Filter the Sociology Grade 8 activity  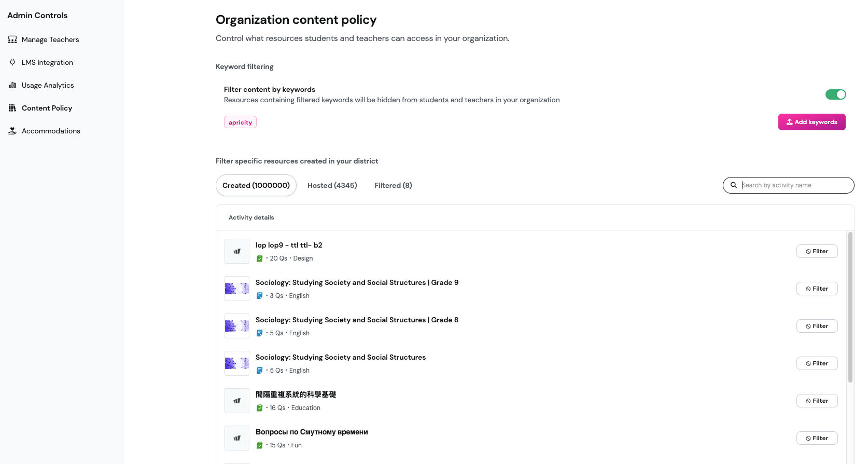tap(817, 326)
